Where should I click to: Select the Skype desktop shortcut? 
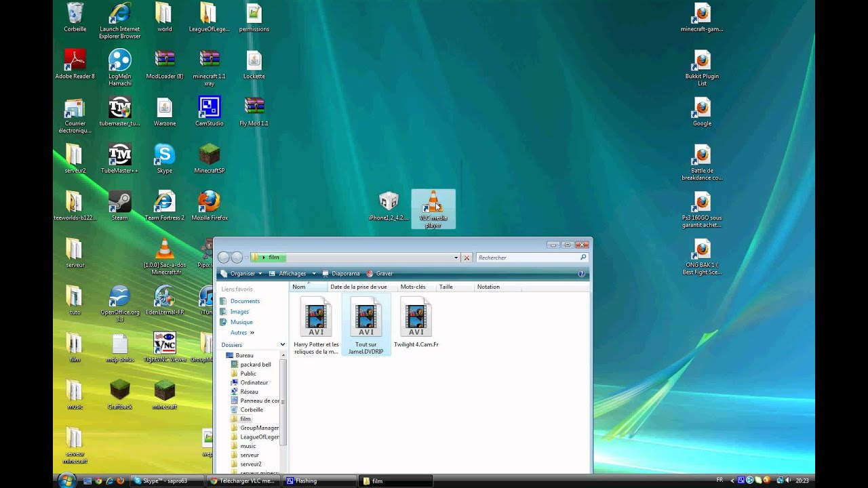[x=164, y=159]
